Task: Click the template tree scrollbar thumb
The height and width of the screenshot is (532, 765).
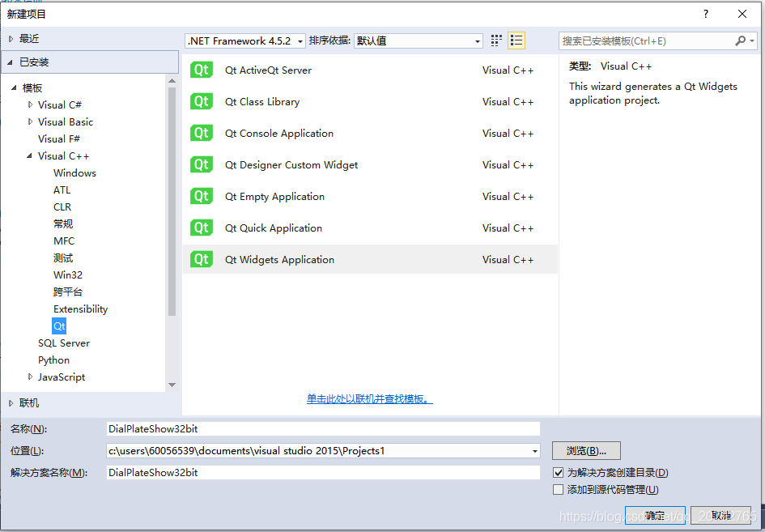Action: click(x=172, y=201)
